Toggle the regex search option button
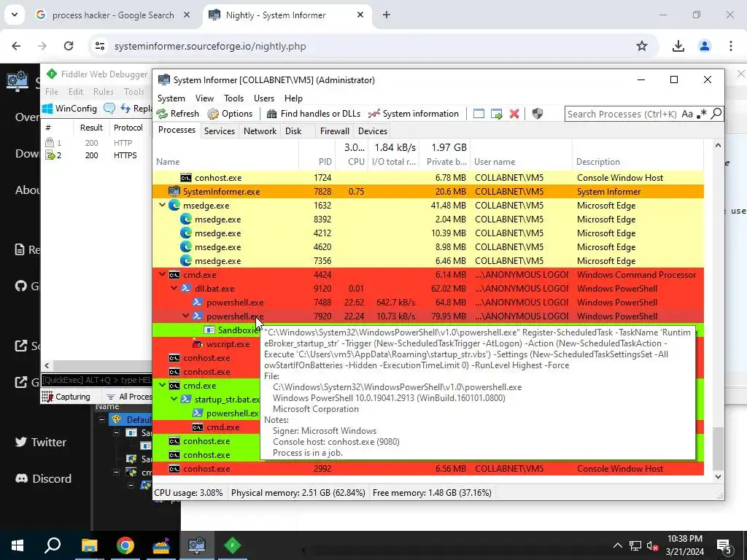Screen dimensions: 747x560 [702, 114]
